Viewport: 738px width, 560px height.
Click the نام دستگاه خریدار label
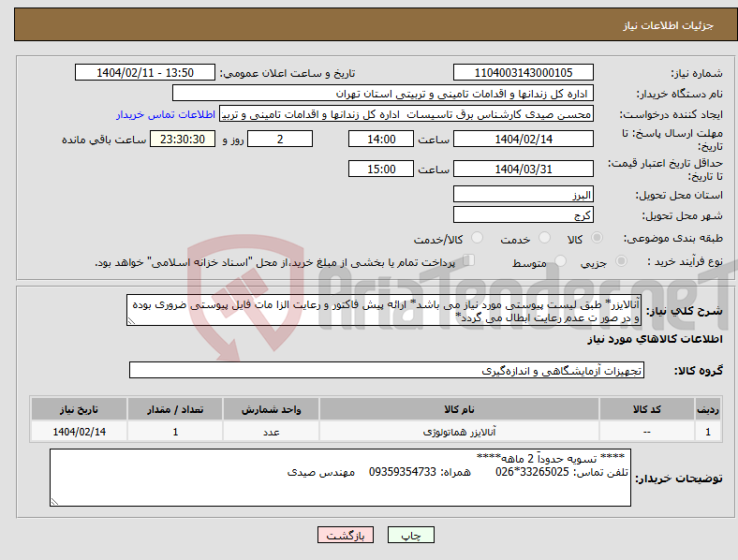(679, 95)
